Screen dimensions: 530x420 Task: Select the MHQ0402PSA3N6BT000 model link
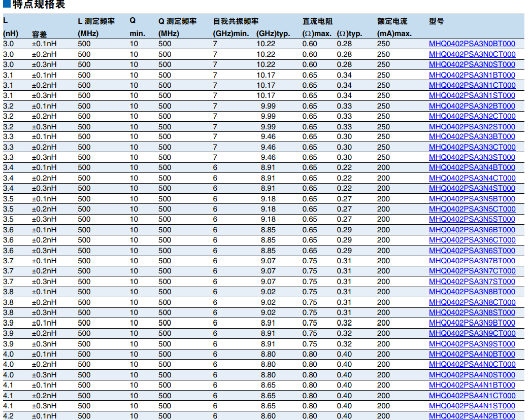pos(472,230)
